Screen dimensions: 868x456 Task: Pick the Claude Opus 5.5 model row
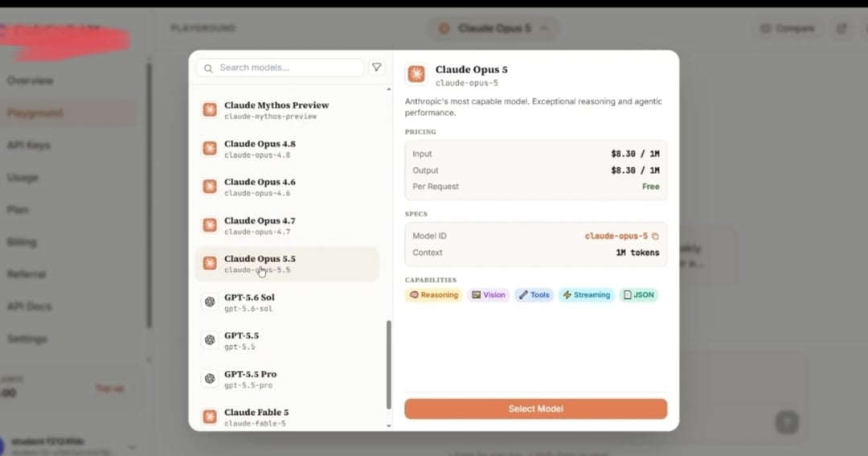coord(287,264)
